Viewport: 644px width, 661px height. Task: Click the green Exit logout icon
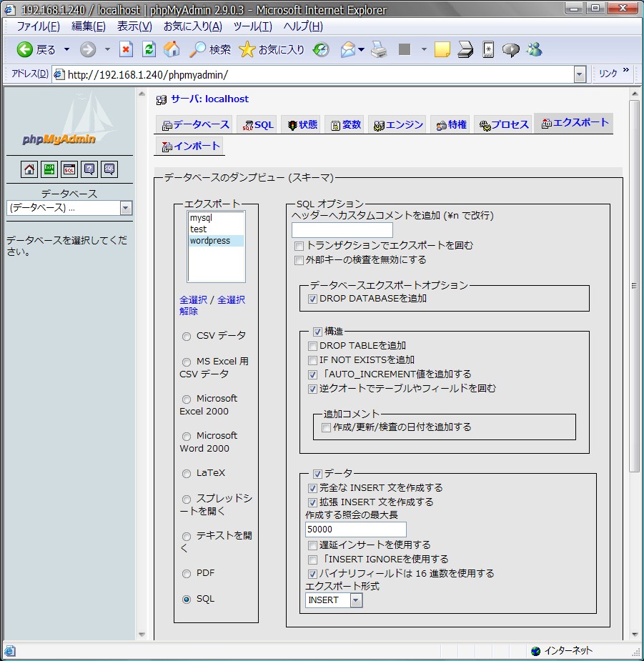click(x=49, y=169)
